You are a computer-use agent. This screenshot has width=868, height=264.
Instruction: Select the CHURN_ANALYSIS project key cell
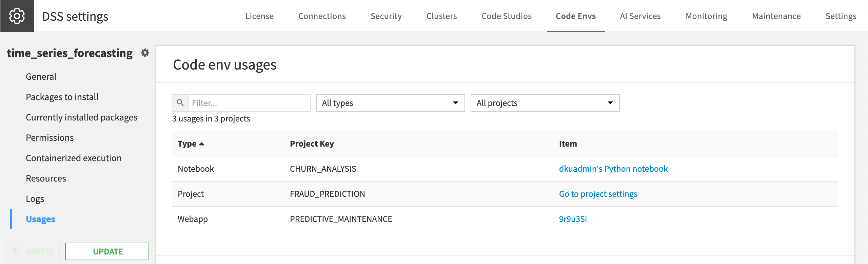323,169
